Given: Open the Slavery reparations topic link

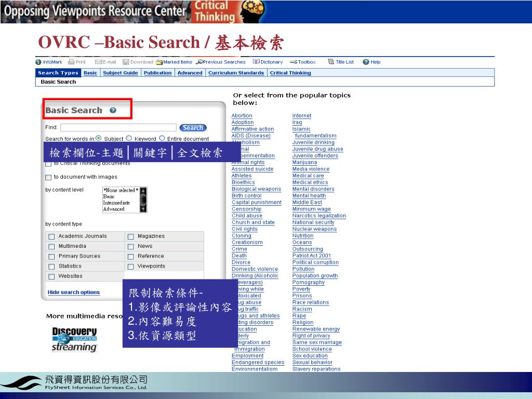Looking at the screenshot, I should pos(316,369).
